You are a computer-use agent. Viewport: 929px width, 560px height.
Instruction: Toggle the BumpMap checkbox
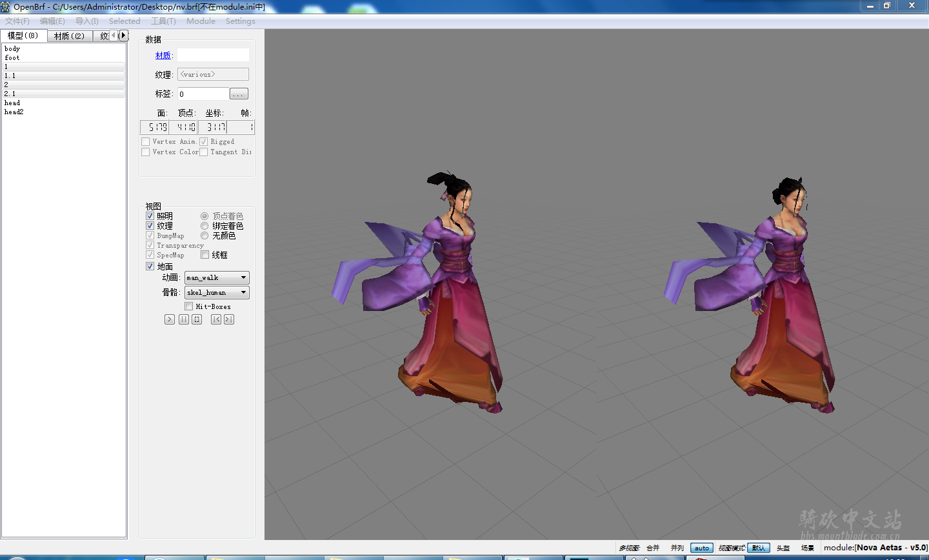point(150,235)
